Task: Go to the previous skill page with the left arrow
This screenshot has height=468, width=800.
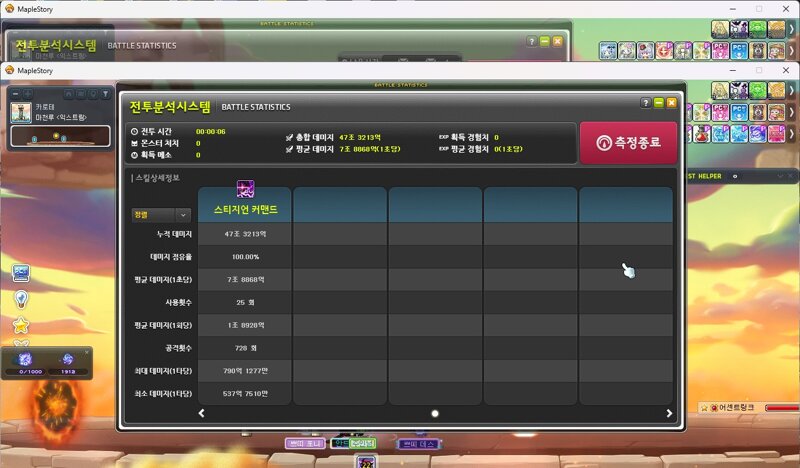Action: coord(202,413)
